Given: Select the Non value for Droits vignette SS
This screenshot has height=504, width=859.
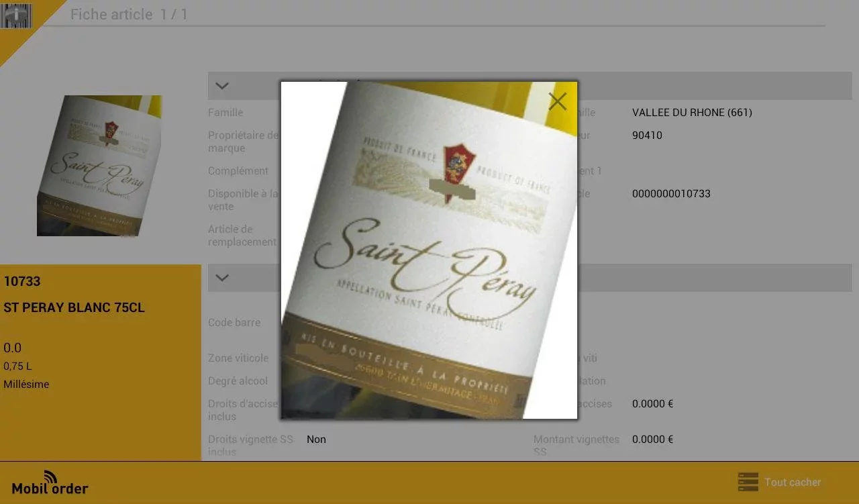Looking at the screenshot, I should [316, 440].
